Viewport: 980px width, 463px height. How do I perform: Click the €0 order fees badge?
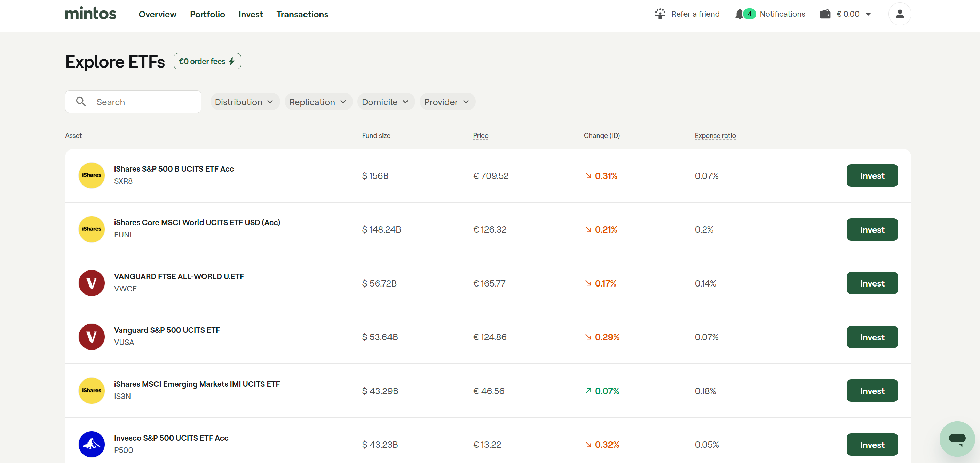coord(207,61)
